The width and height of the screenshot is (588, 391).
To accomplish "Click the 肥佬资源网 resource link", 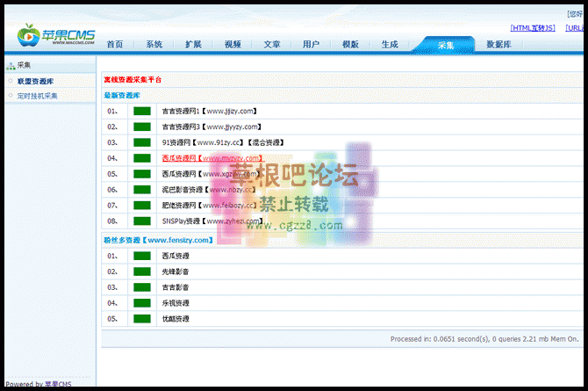I will [x=209, y=206].
